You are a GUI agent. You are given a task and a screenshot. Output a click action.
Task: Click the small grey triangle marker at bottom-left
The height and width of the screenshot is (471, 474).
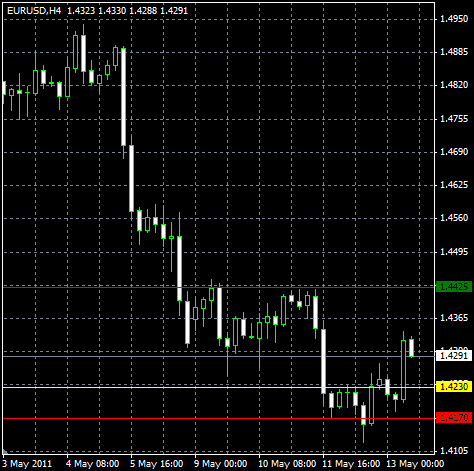5,452
